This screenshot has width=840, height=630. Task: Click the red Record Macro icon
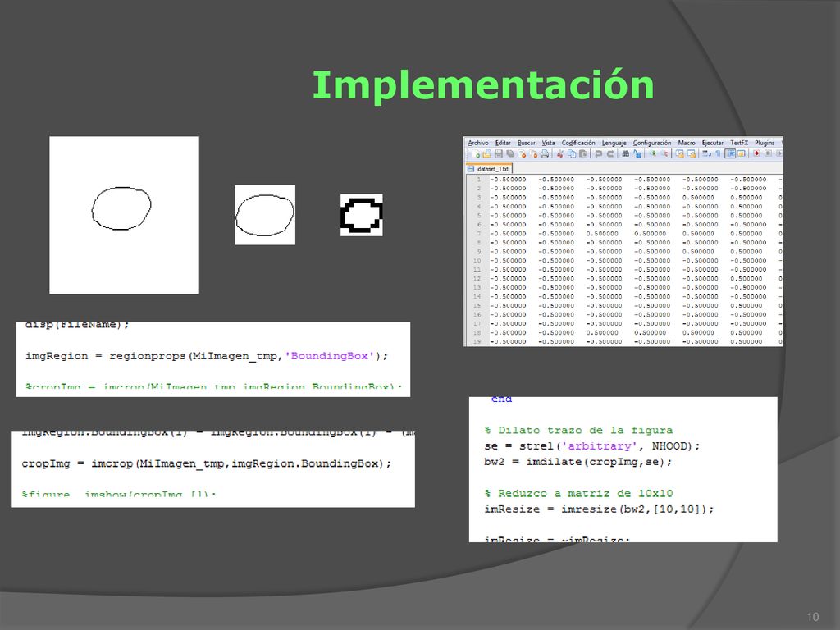click(x=756, y=153)
